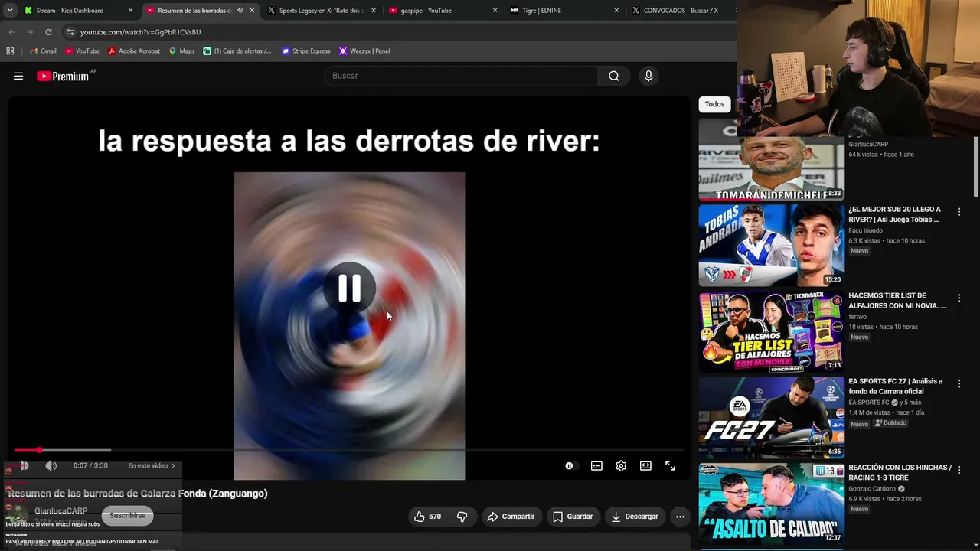This screenshot has height=551, width=980.
Task: Open the 'Facu Iriondo' channel name
Action: (865, 230)
